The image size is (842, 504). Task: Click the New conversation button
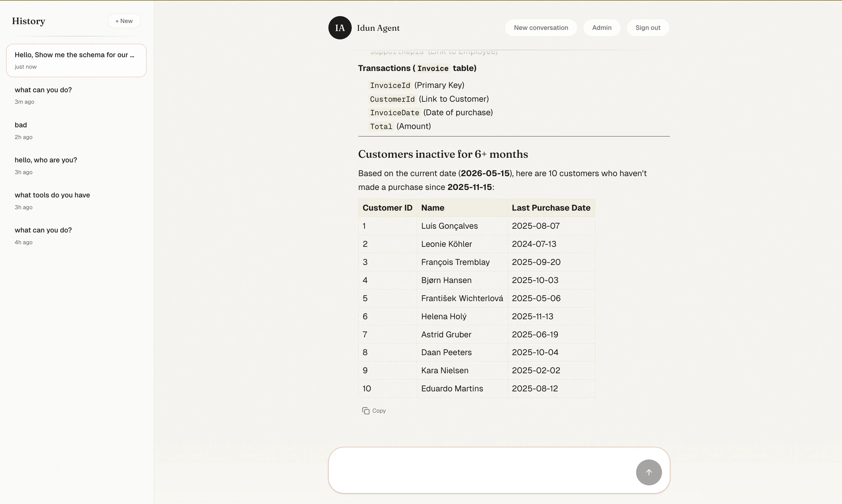coord(541,28)
